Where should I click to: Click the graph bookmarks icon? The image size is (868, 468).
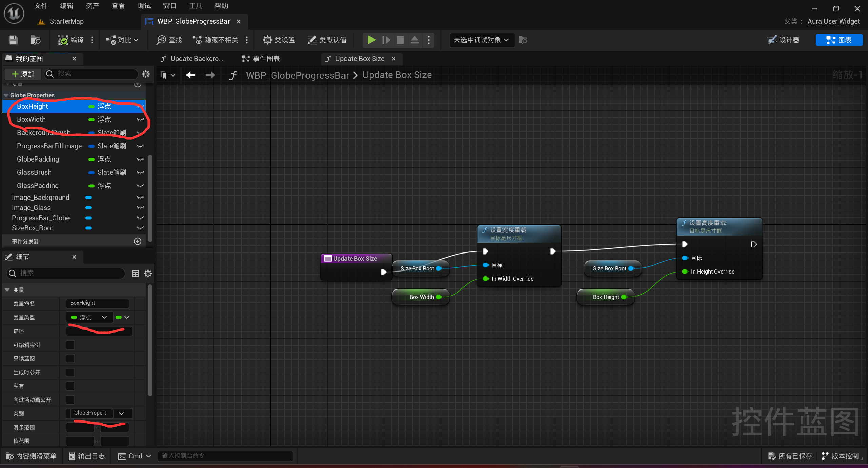pos(167,75)
